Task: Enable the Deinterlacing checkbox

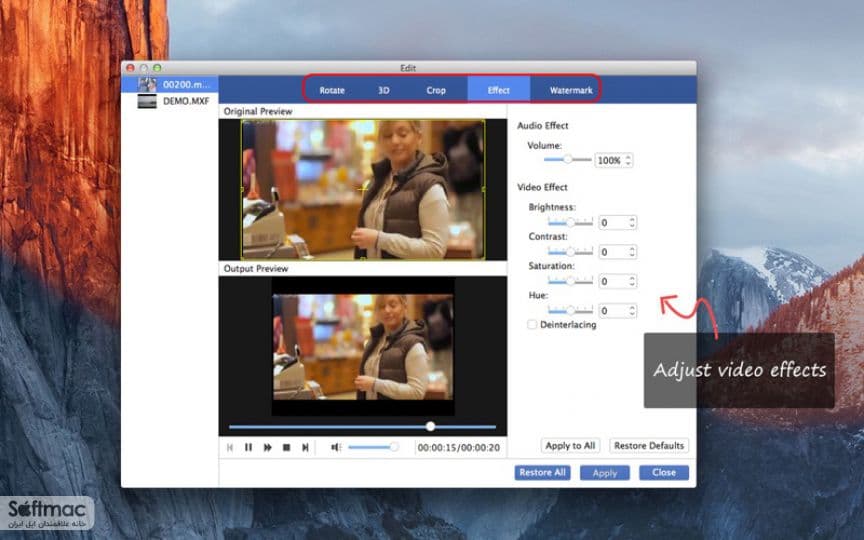Action: 532,325
